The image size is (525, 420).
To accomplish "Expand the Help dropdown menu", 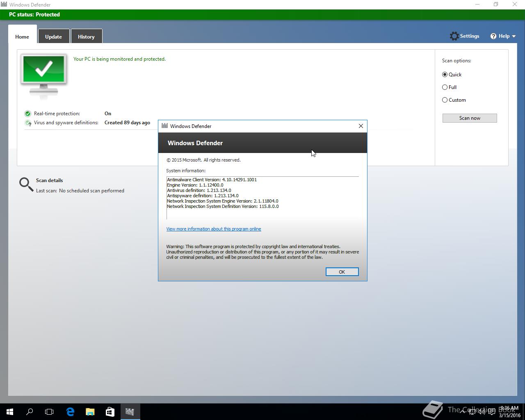I will point(514,36).
